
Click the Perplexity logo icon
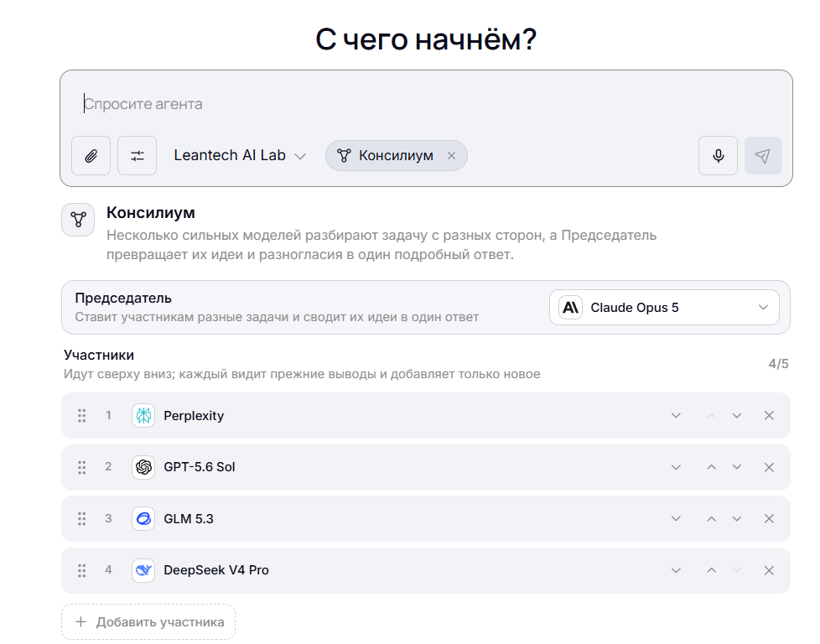pos(143,415)
